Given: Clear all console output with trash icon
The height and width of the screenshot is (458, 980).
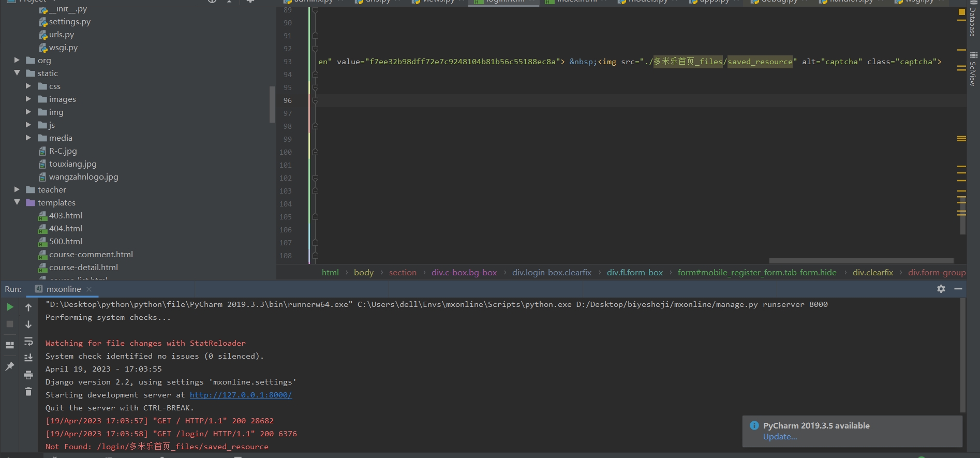Looking at the screenshot, I should point(28,392).
